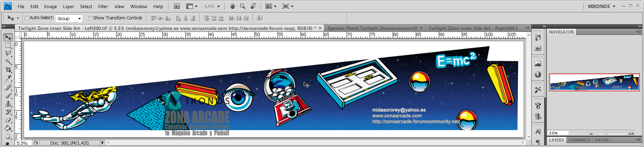Image resolution: width=644 pixels, height=147 pixels.
Task: Open the Filter menu
Action: pos(103,6)
